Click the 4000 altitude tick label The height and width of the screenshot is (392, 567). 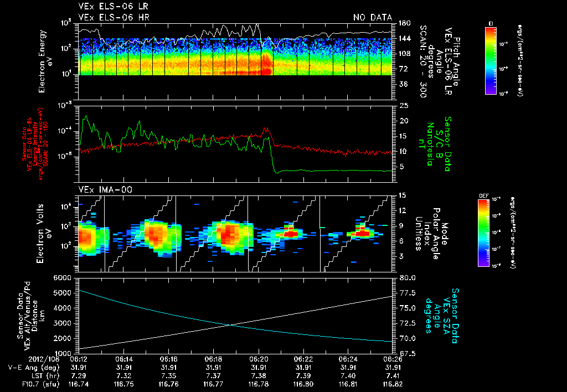pos(62,308)
